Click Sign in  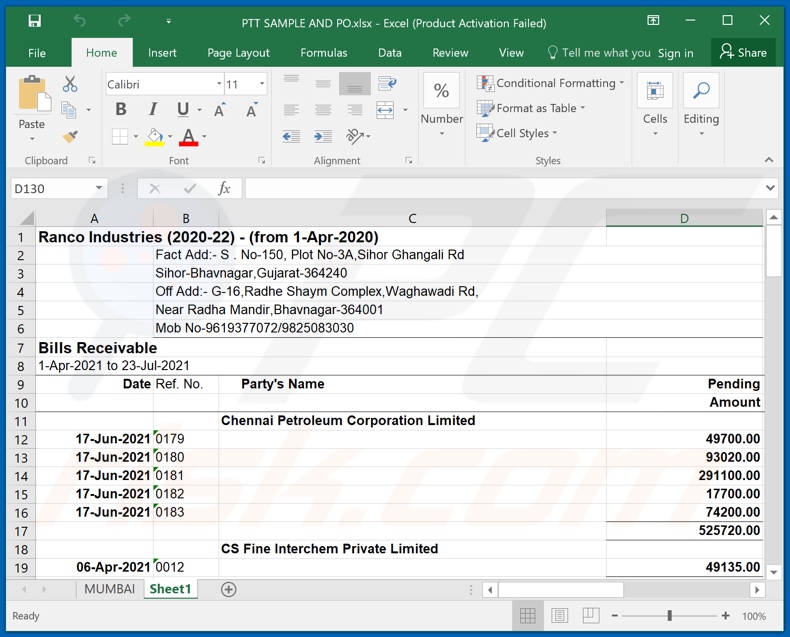point(675,53)
